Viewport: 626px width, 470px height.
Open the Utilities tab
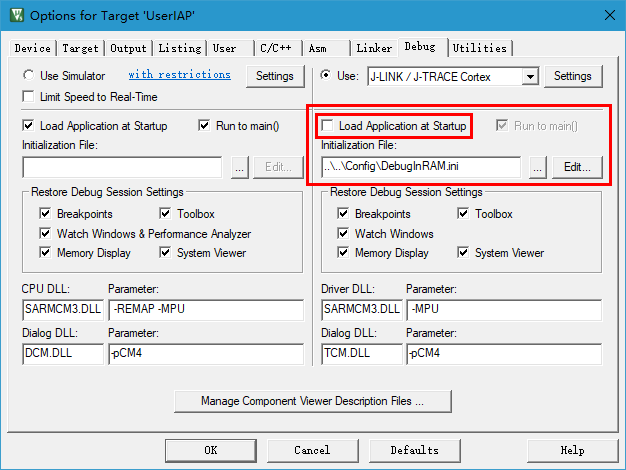(479, 48)
